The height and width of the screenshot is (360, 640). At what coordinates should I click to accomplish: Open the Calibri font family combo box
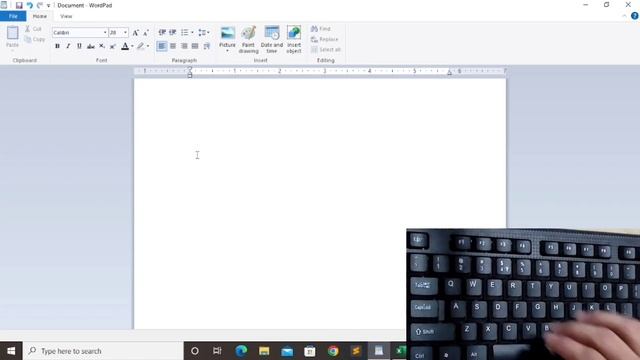coord(80,32)
